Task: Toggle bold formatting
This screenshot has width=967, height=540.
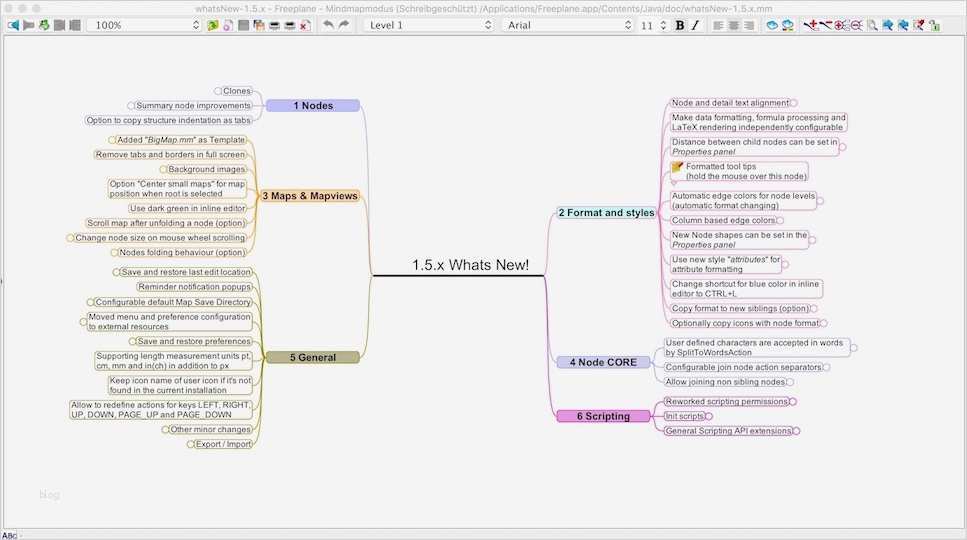Action: [x=680, y=25]
